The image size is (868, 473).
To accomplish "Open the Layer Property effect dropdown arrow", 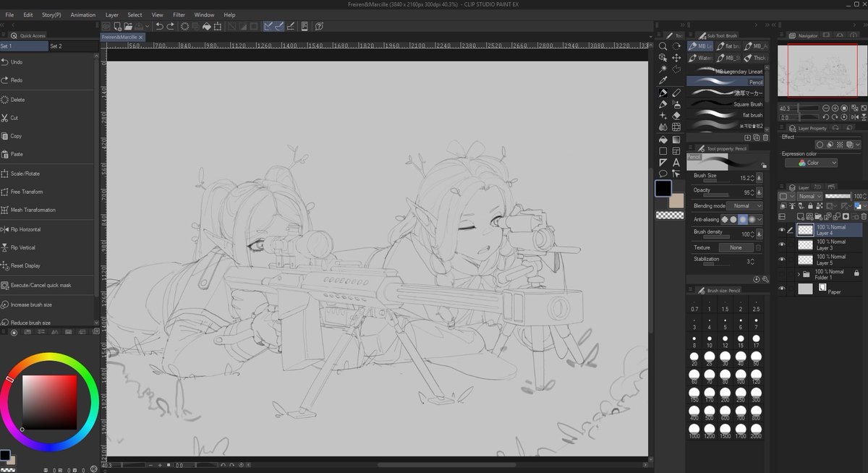I will click(857, 145).
